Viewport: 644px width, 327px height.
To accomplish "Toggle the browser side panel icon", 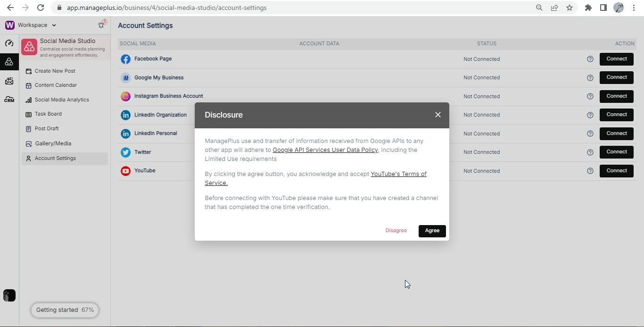I will pos(603,8).
